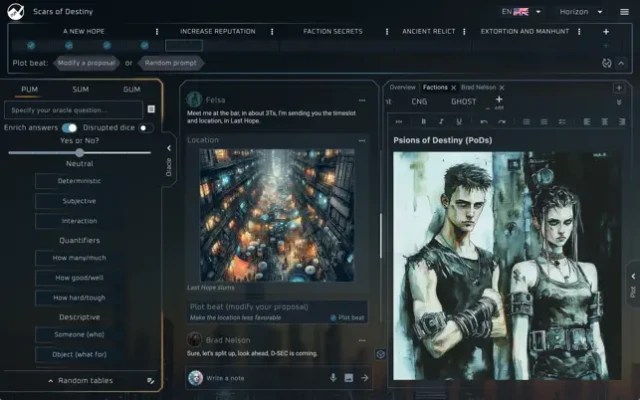Toggle the Disrupted dice switch
This screenshot has width=640, height=400.
pos(146,128)
